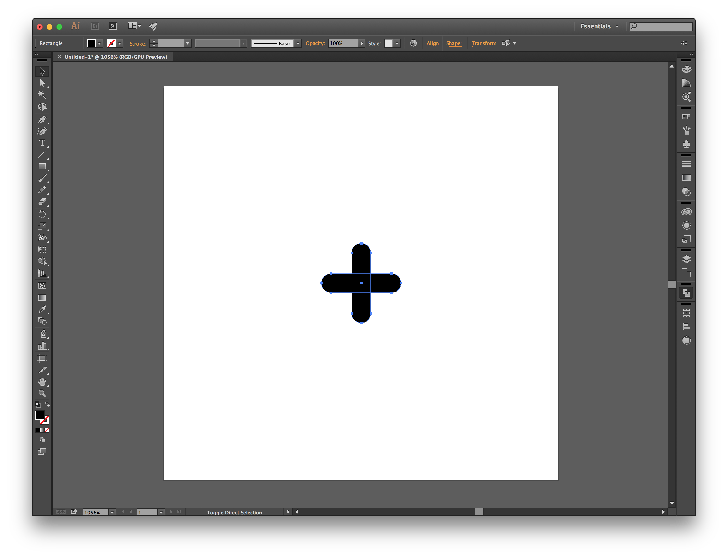Image resolution: width=728 pixels, height=560 pixels.
Task: Reset to default fill and stroke
Action: click(x=38, y=405)
